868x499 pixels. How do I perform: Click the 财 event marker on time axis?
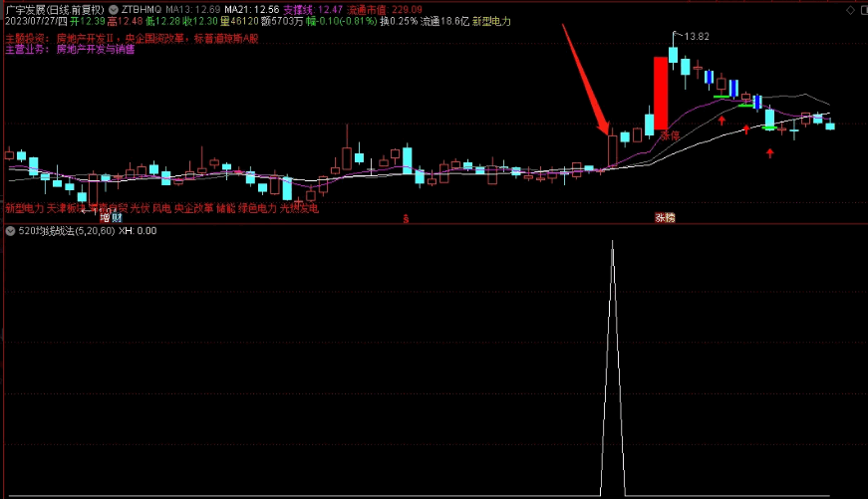tap(117, 218)
